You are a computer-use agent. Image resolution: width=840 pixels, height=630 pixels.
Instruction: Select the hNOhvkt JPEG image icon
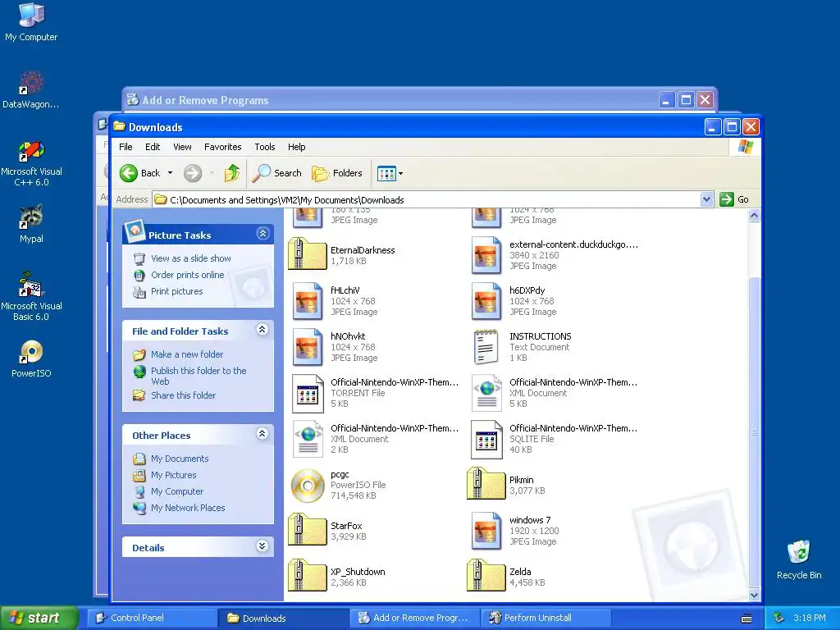308,347
